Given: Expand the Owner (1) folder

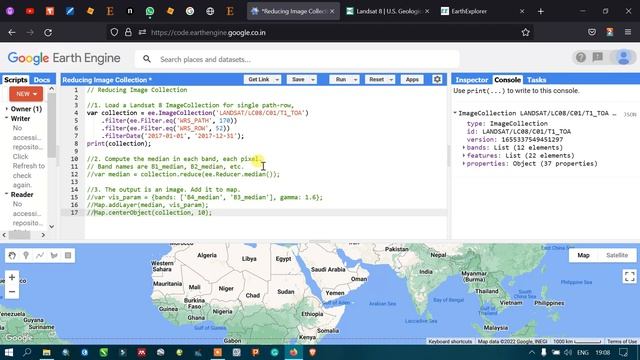Looking at the screenshot, I should point(7,109).
